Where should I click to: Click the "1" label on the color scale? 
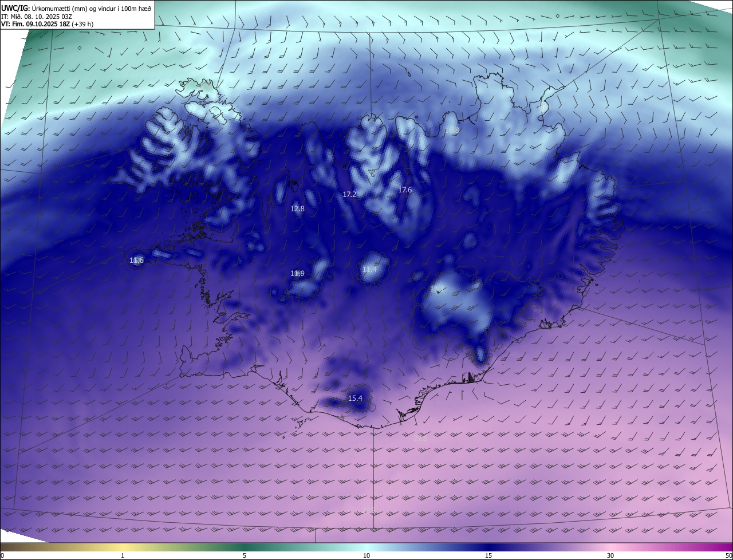coord(123,555)
